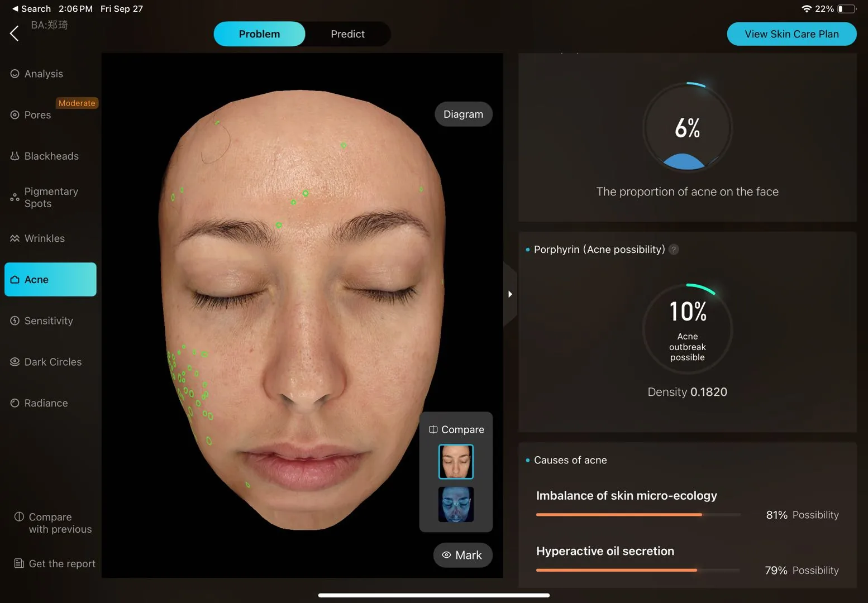Click Compare with previous icon
Viewport: 868px width, 603px height.
[19, 516]
